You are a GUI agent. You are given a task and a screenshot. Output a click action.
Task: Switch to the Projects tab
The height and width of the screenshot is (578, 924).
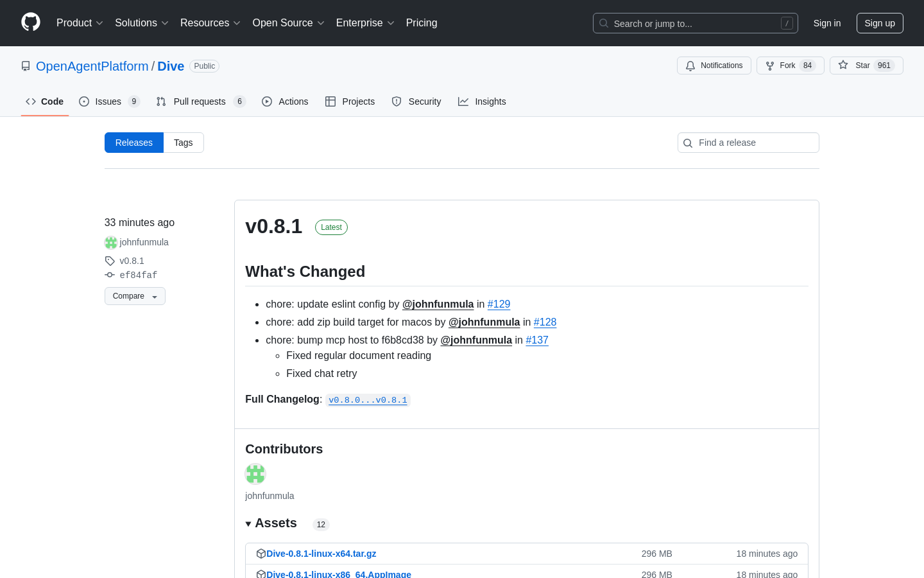click(350, 101)
